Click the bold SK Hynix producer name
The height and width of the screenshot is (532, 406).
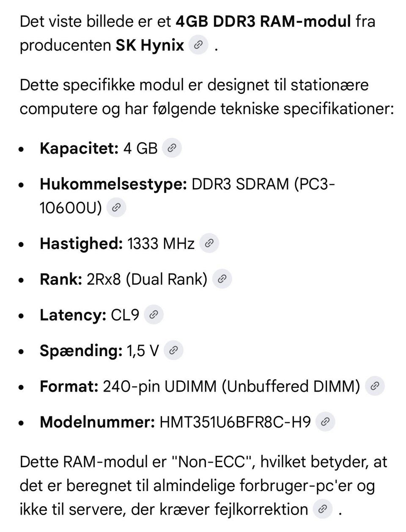(x=150, y=45)
